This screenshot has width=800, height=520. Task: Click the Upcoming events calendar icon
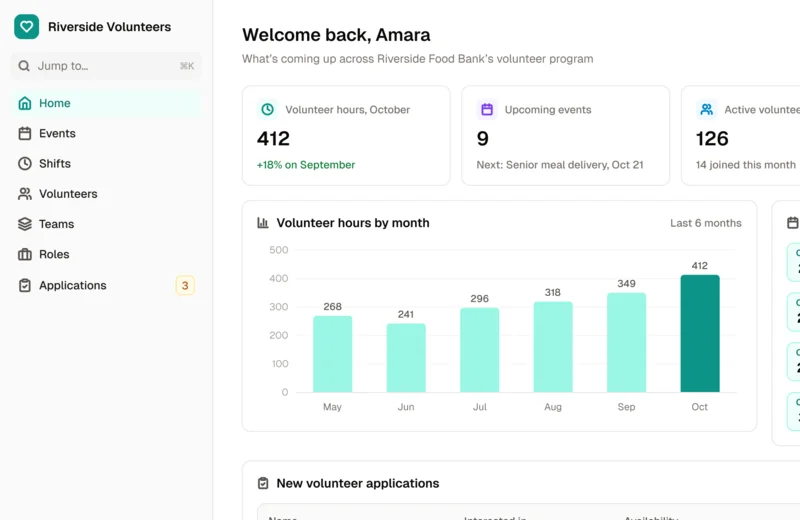coord(487,109)
